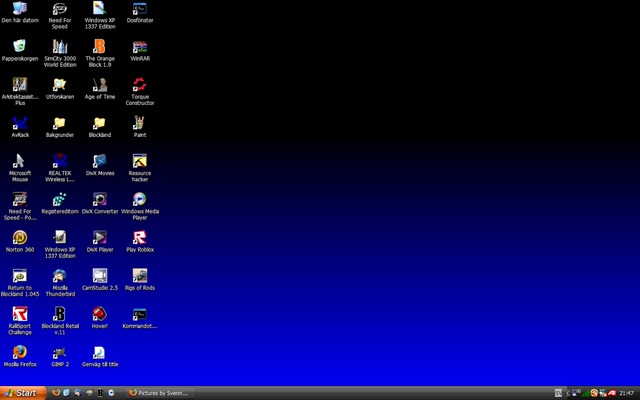Open the Bakgrunder folder
The height and width of the screenshot is (400, 640).
coord(60,127)
